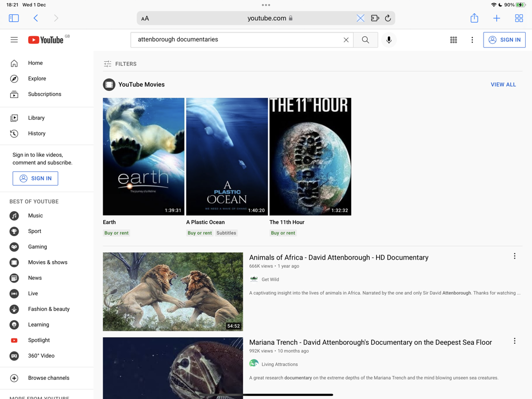Open search FILTERS options

tap(120, 64)
